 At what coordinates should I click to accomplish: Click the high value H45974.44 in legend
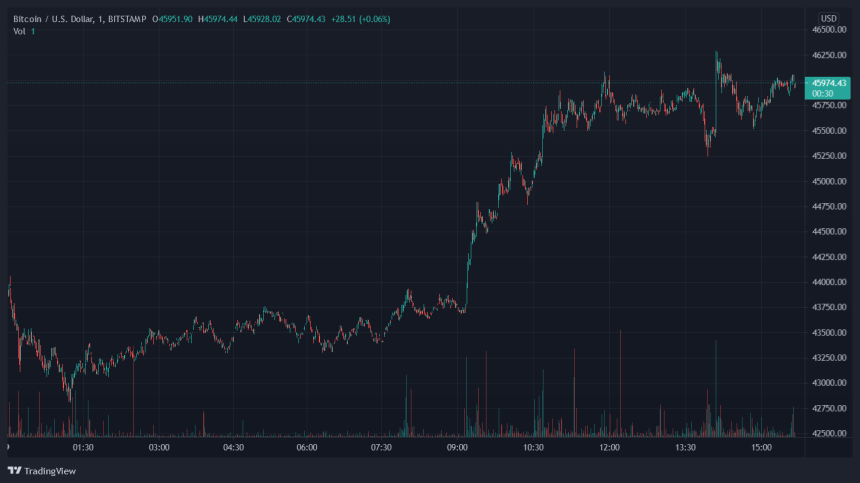(217, 19)
